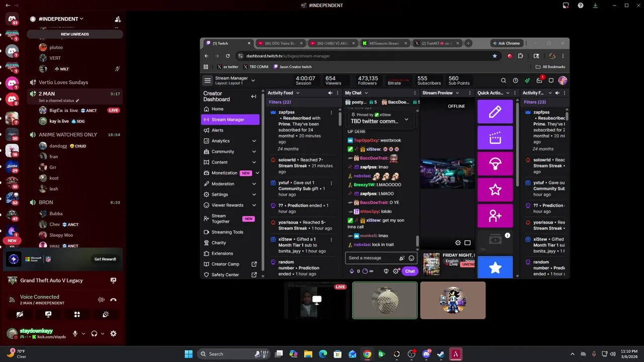The image size is (644, 362).
Task: Open the Twitch whispers speech-bubble icon
Action: [551, 80]
